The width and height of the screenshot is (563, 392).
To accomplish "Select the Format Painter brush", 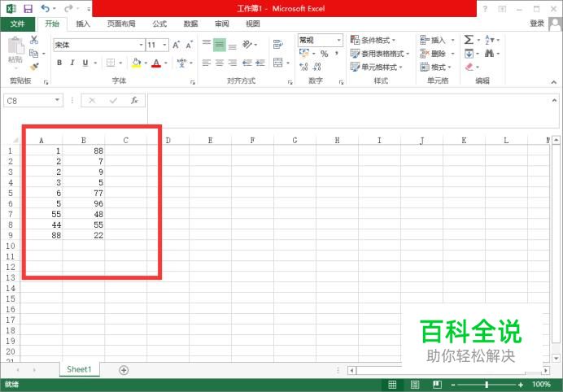I will [x=34, y=67].
